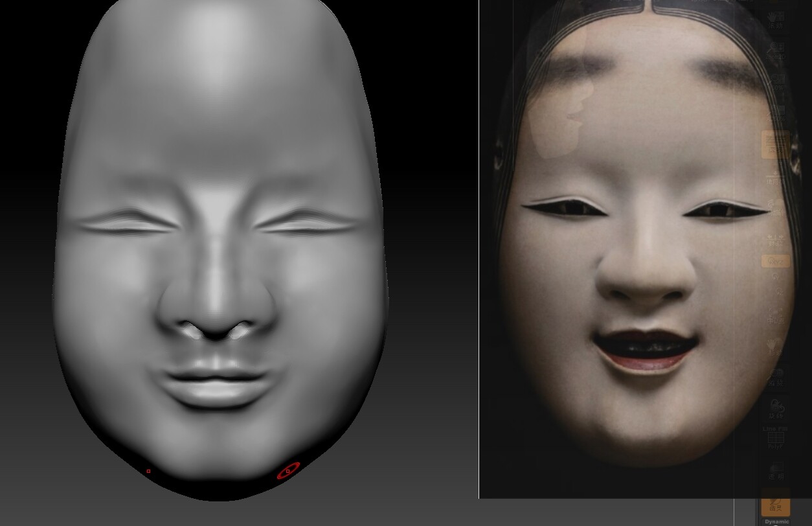Click the Frame center point icon
The image size is (812, 526).
[x=775, y=312]
